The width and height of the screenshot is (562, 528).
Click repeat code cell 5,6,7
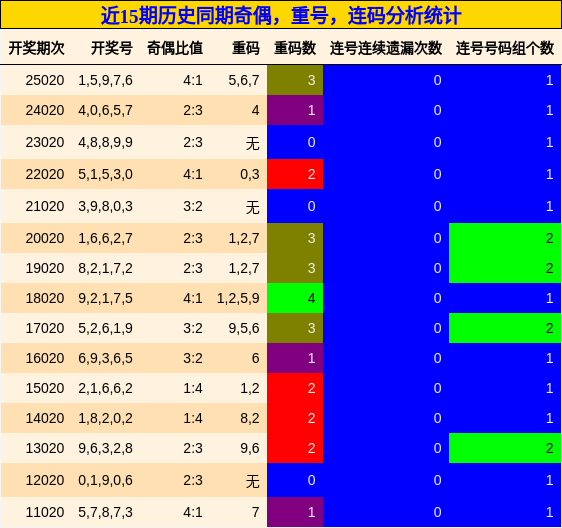tap(244, 80)
